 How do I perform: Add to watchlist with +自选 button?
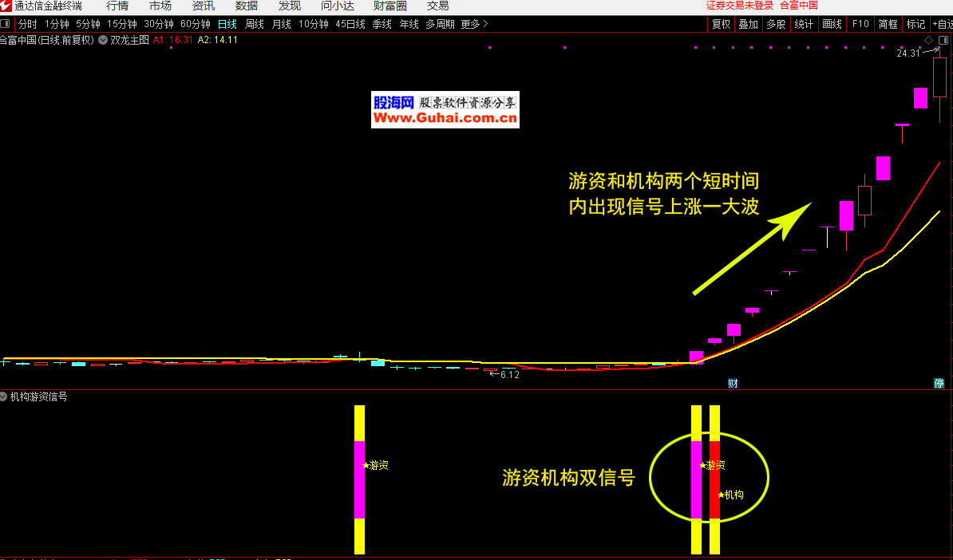[x=942, y=24]
